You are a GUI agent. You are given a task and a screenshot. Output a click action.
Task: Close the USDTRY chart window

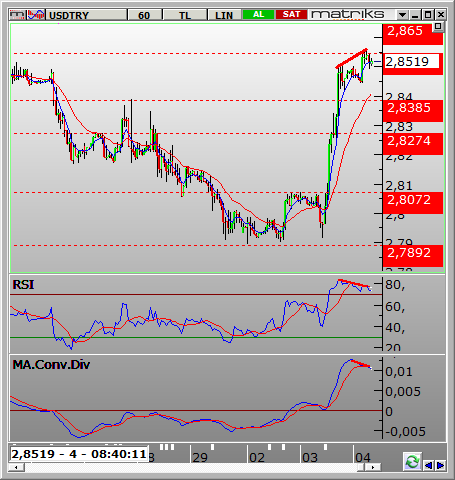pos(441,15)
